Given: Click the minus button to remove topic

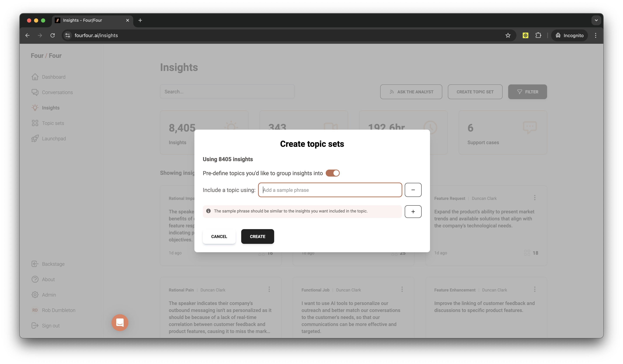Looking at the screenshot, I should click(x=413, y=190).
